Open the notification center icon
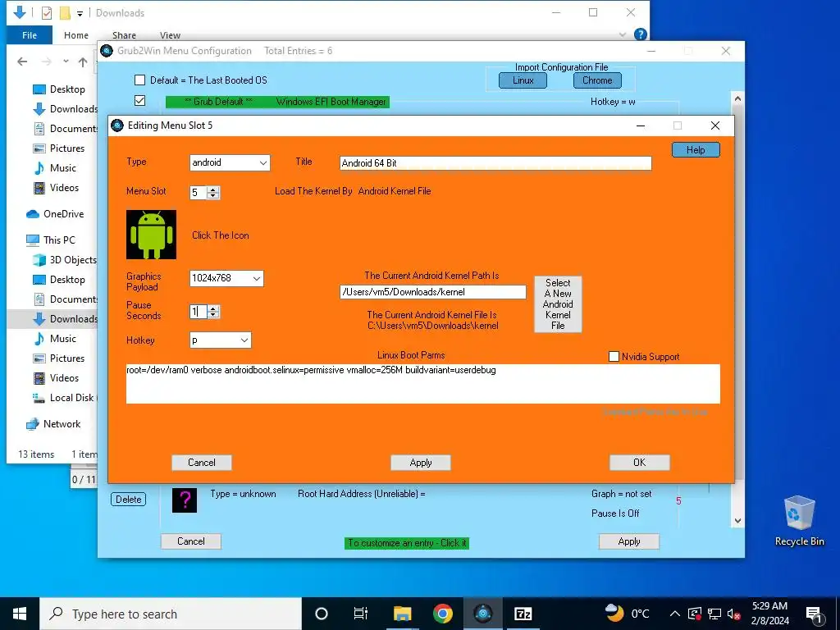This screenshot has width=840, height=630. [814, 614]
